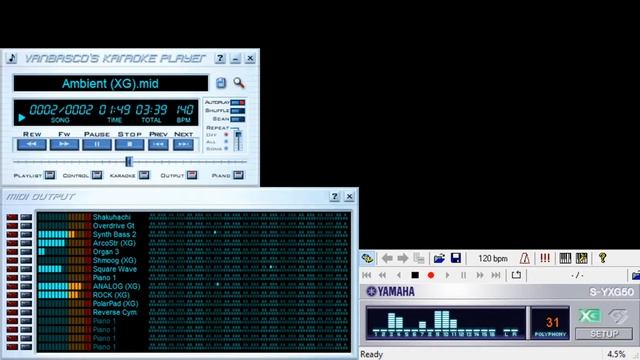Select Repeat Song option
640x360 pixels.
(226, 149)
